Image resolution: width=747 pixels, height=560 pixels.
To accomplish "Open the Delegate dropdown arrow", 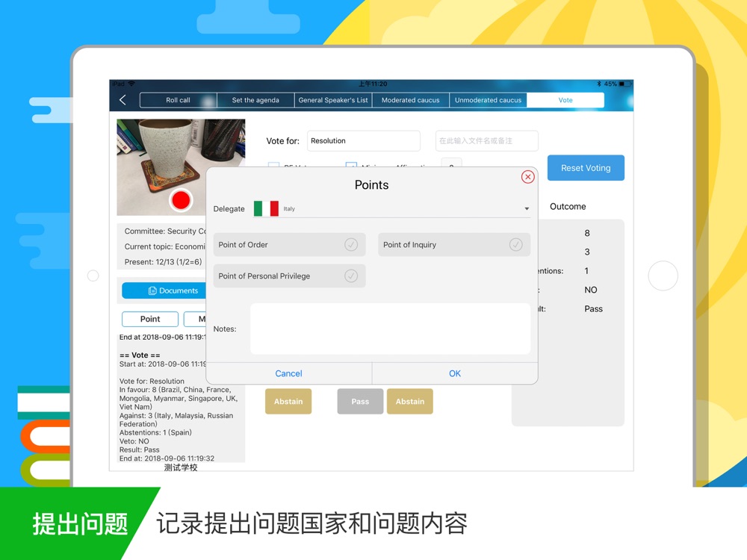I will [527, 208].
